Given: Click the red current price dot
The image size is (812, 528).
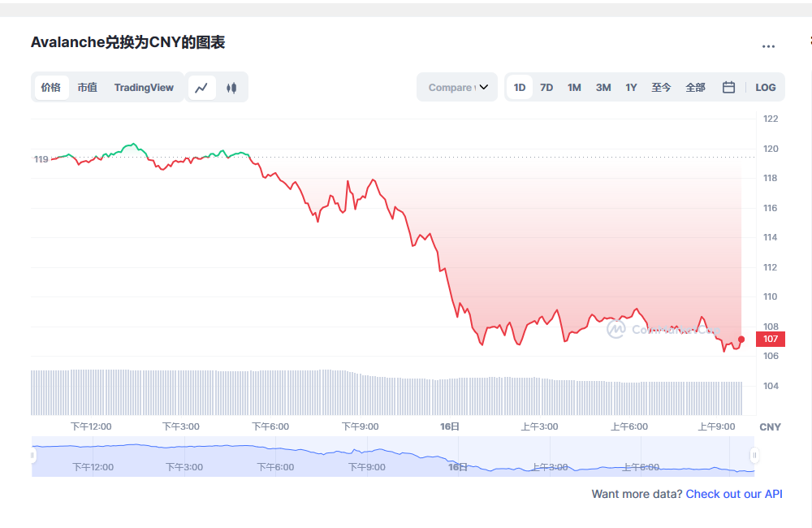Looking at the screenshot, I should tap(741, 339).
